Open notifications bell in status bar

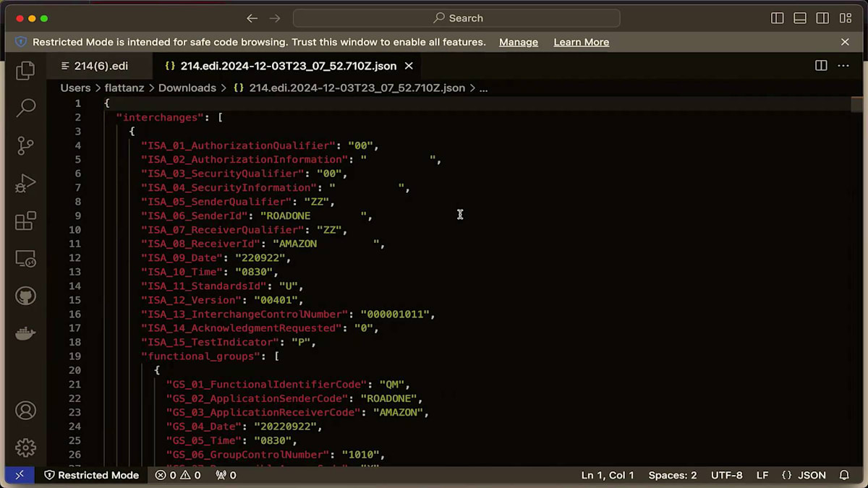click(x=844, y=475)
